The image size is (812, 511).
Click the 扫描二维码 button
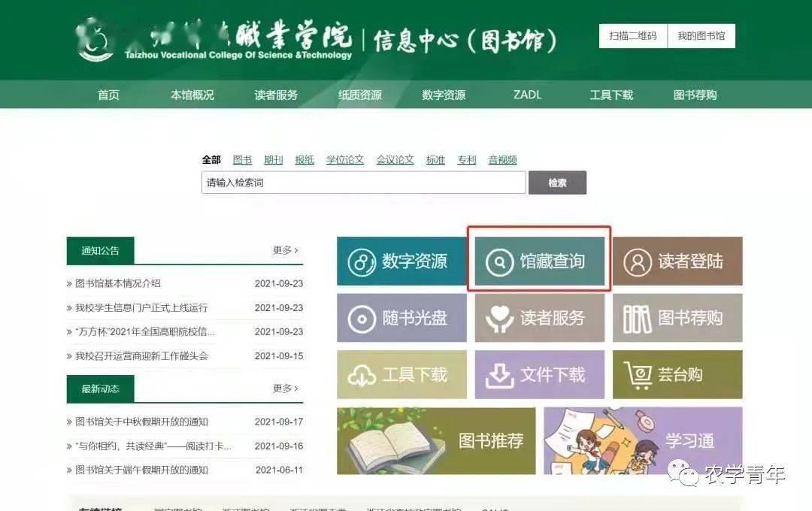(x=633, y=36)
